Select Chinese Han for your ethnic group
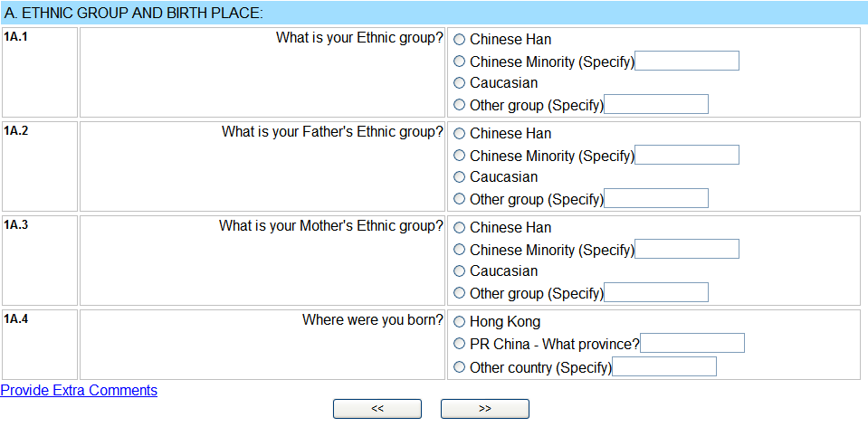868x427 pixels. point(460,40)
